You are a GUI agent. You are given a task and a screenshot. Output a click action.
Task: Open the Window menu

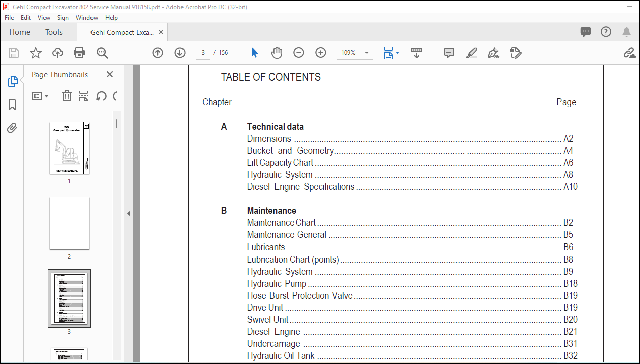pyautogui.click(x=87, y=17)
